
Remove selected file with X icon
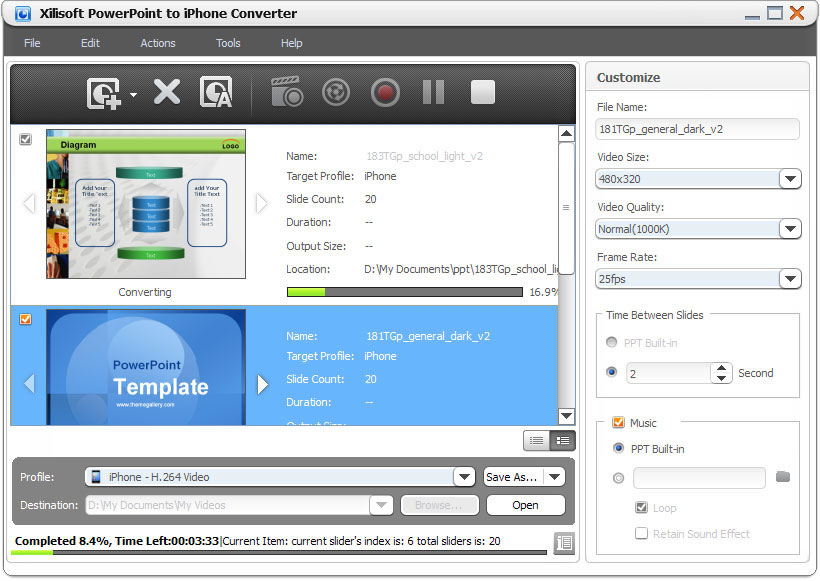click(x=166, y=93)
